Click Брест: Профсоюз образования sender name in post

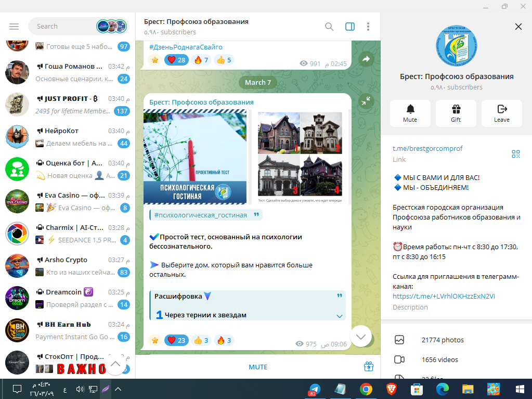point(202,102)
